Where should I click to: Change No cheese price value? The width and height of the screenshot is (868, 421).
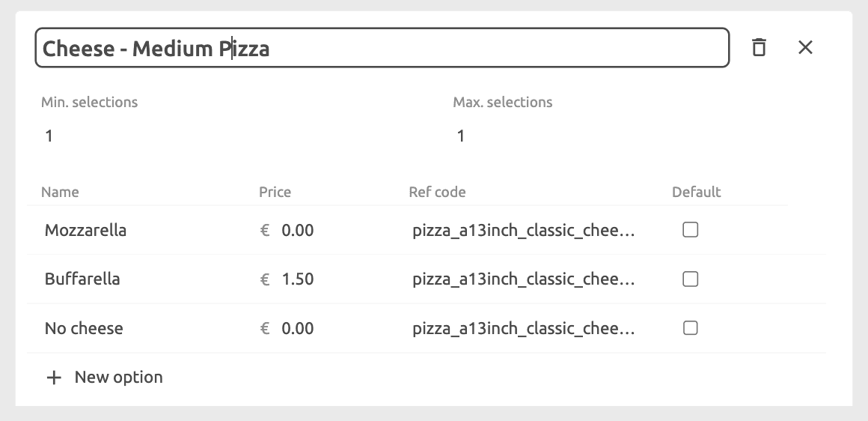297,328
